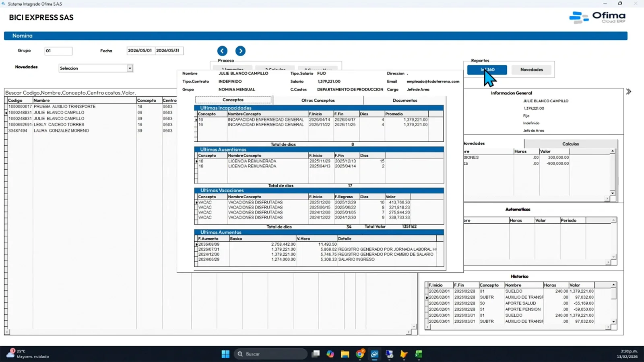The height and width of the screenshot is (362, 644).
Task: Select the LESLY CAICEDO TORRES row
Action: [x=59, y=125]
